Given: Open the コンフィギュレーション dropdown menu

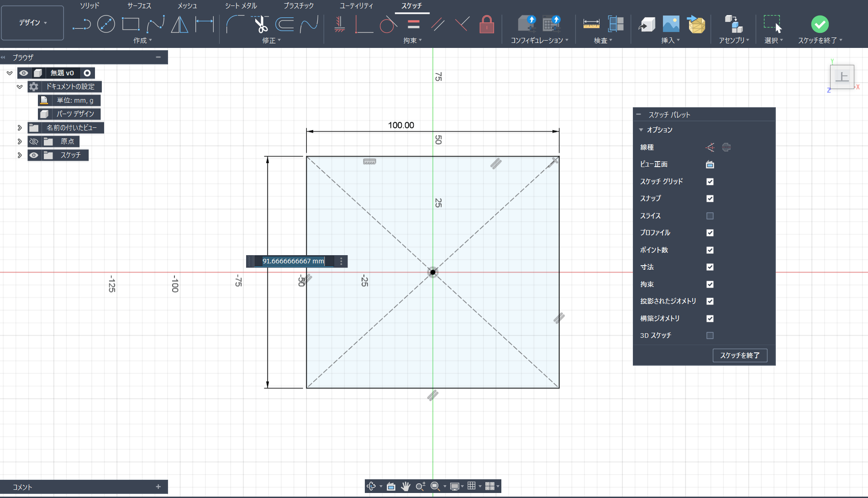Looking at the screenshot, I should coord(539,41).
